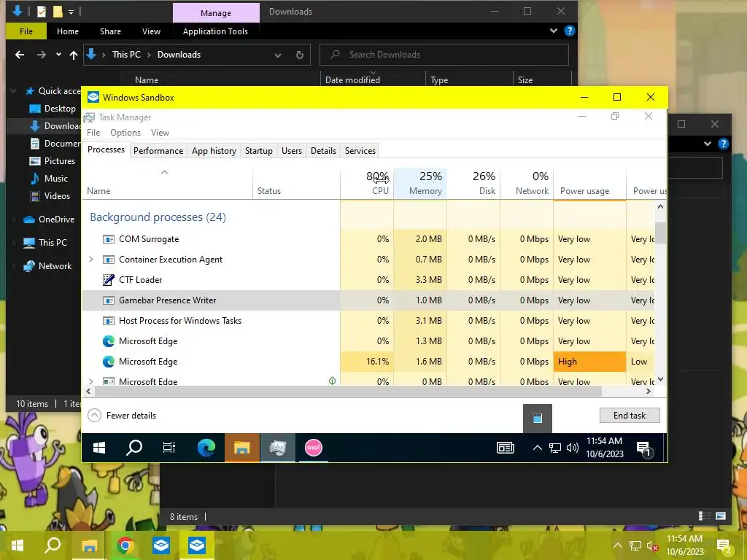
Task: Click Task Manager vertical scrollbar down arrow
Action: tap(660, 379)
